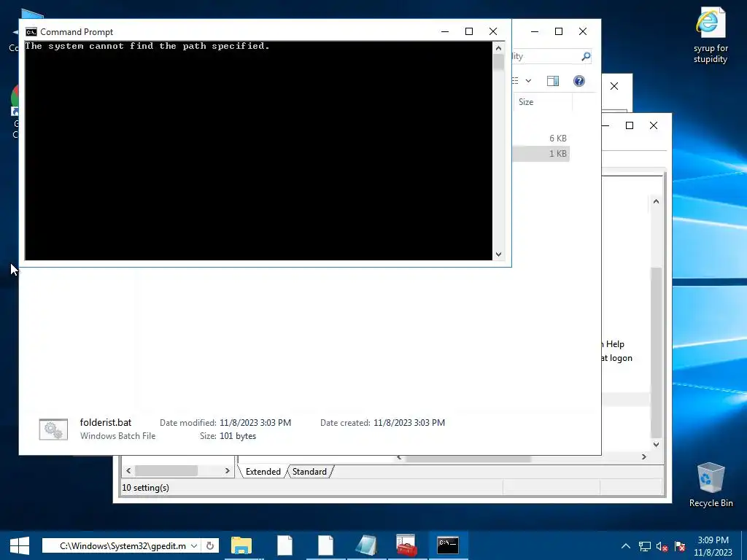Open the taskbar clock and date
This screenshot has height=560, width=747.
click(713, 546)
